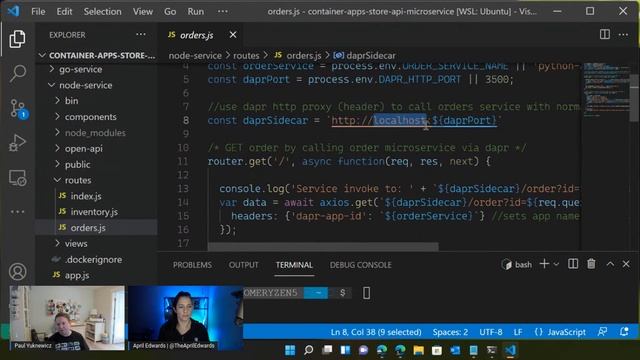Click routes breadcrumb segment
640x360 pixels.
coord(246,56)
